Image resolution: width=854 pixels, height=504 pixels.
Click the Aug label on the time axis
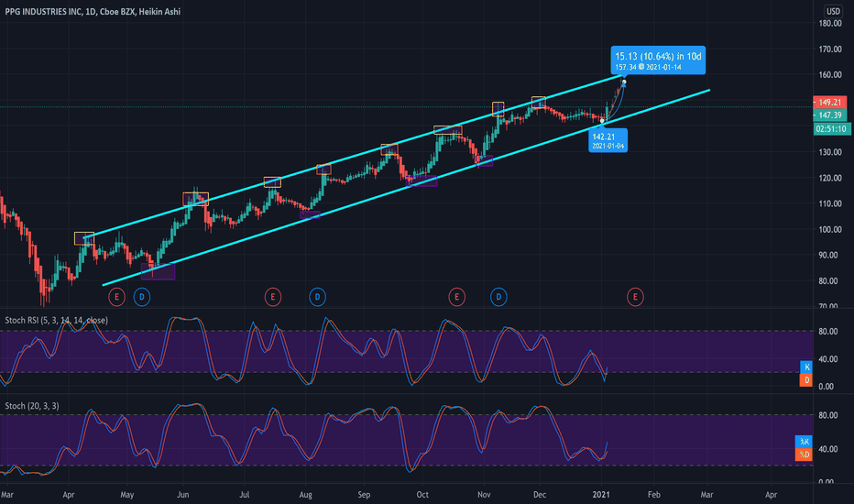305,495
